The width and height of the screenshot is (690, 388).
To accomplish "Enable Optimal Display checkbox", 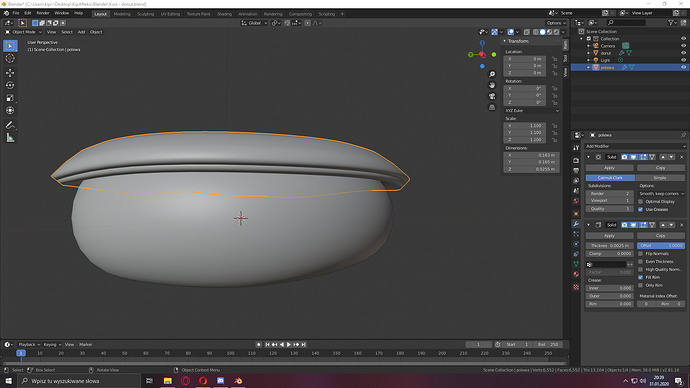I will pyautogui.click(x=640, y=201).
